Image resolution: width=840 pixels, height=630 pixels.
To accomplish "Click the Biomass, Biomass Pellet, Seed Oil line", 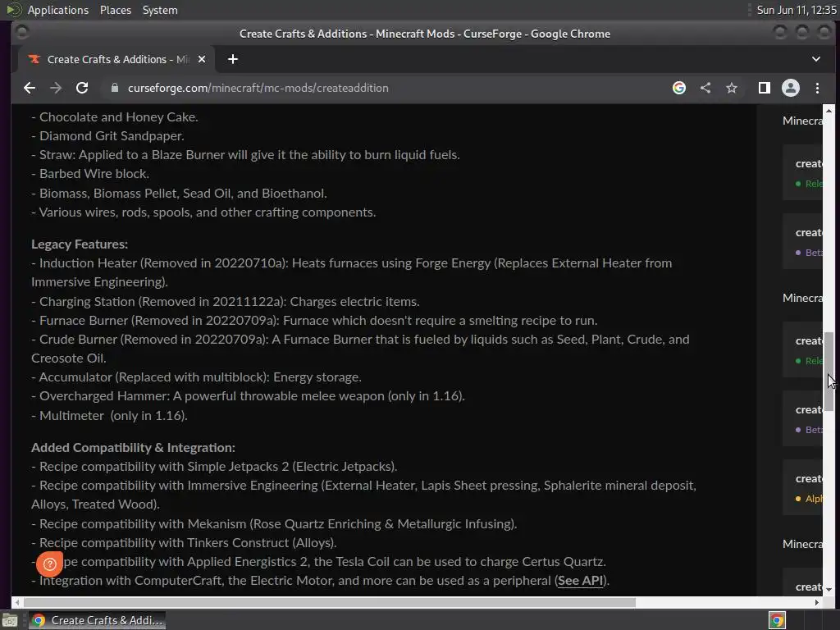I will (x=179, y=194).
